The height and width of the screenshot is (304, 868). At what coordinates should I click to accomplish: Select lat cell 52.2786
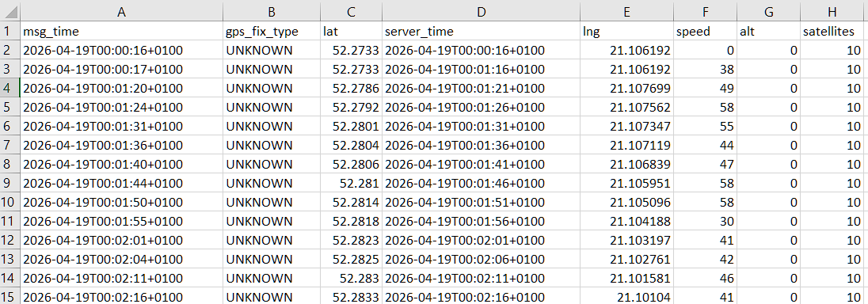351,88
